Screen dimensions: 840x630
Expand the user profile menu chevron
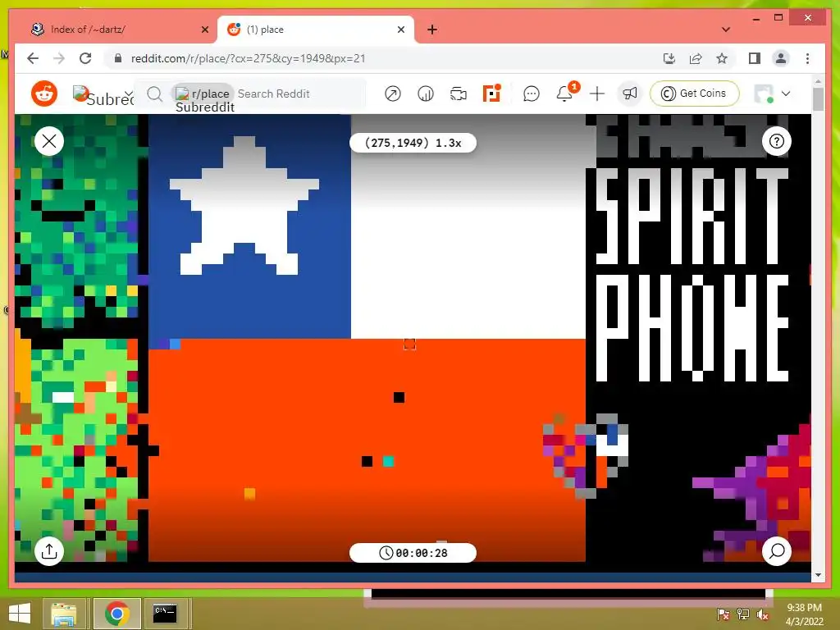click(786, 94)
